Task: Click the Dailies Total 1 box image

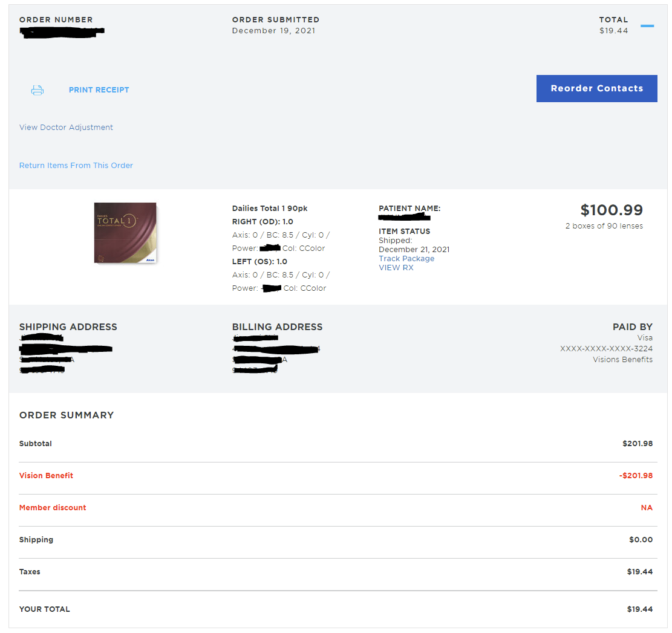Action: coord(125,233)
